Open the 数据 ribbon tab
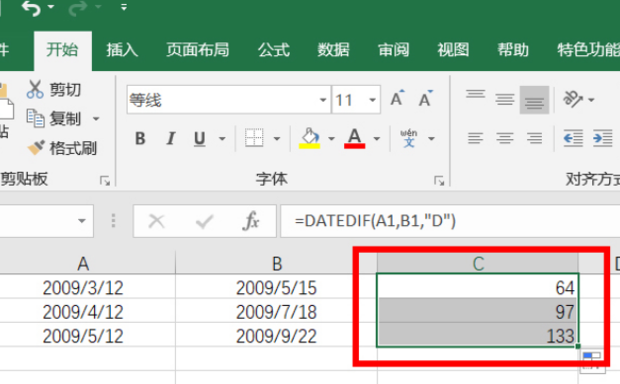This screenshot has width=620, height=384. click(333, 50)
